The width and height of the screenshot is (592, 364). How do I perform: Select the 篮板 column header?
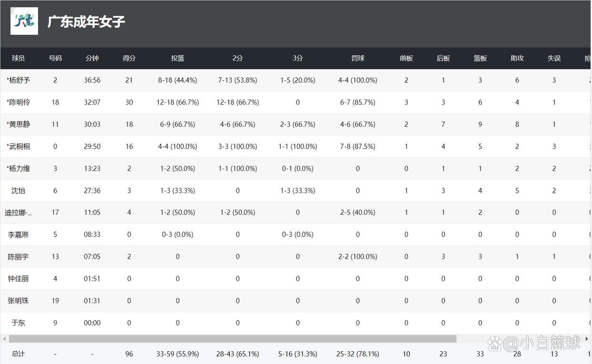click(x=480, y=58)
